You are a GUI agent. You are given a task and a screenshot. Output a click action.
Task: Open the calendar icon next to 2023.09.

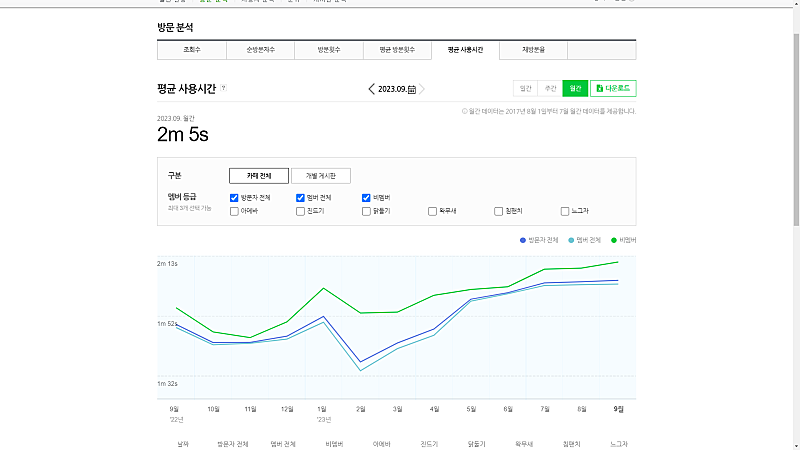(411, 89)
